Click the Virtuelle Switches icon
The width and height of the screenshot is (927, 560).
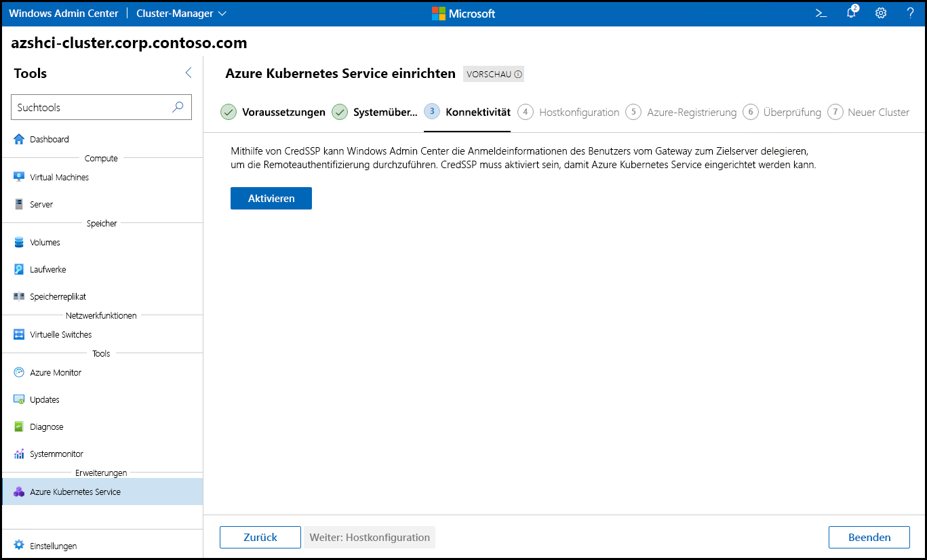pyautogui.click(x=19, y=334)
